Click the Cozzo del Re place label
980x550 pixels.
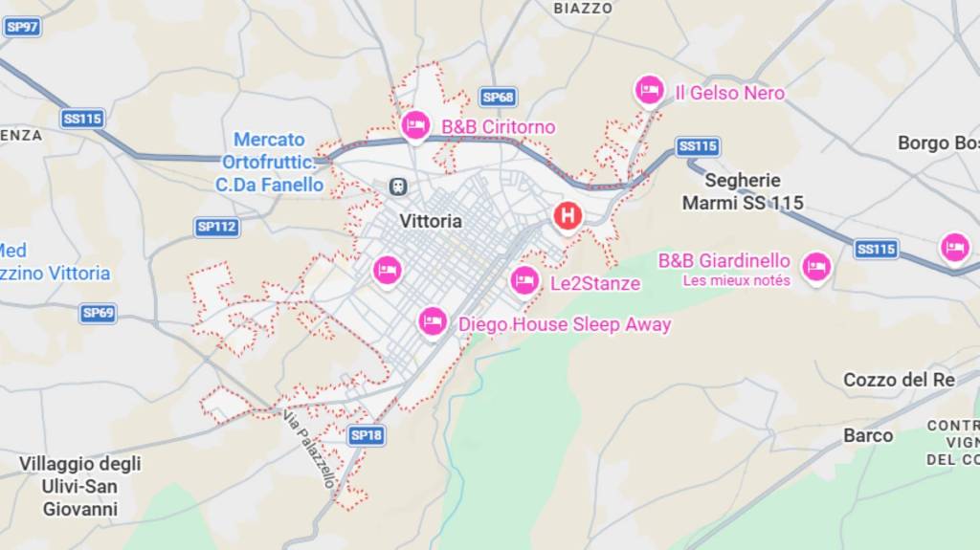coord(899,380)
